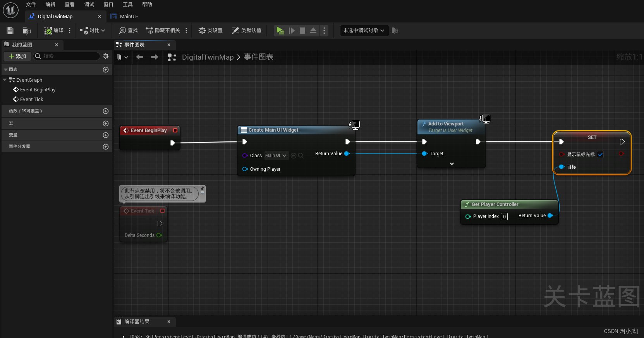Click browse-to-class magnifier icon in Create Widget node
The width and height of the screenshot is (644, 338).
click(301, 156)
